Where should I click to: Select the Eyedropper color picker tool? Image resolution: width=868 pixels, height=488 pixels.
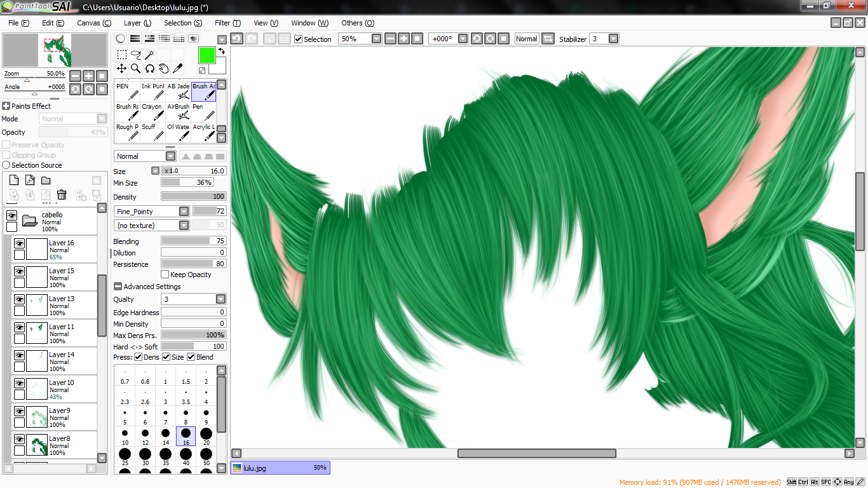pyautogui.click(x=177, y=68)
